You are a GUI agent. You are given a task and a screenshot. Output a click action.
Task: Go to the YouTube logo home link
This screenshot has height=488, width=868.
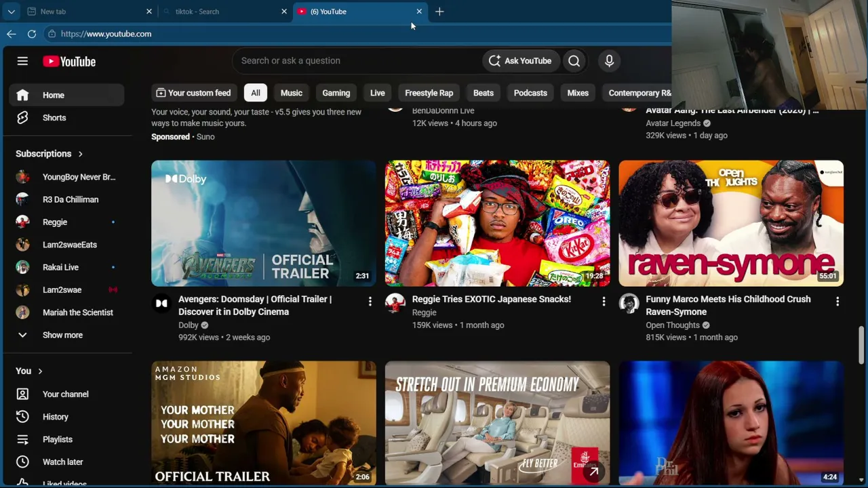pos(69,61)
